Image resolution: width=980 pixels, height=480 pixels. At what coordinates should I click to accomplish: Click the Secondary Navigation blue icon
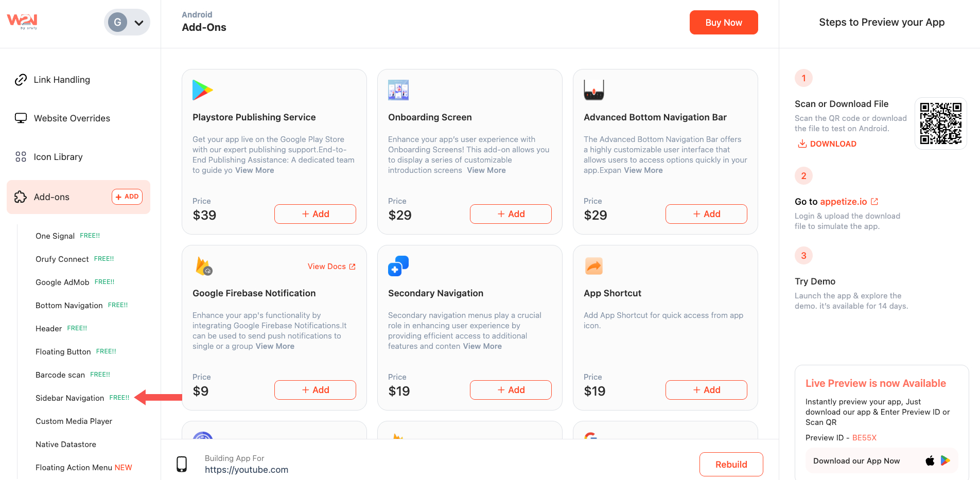pos(398,266)
